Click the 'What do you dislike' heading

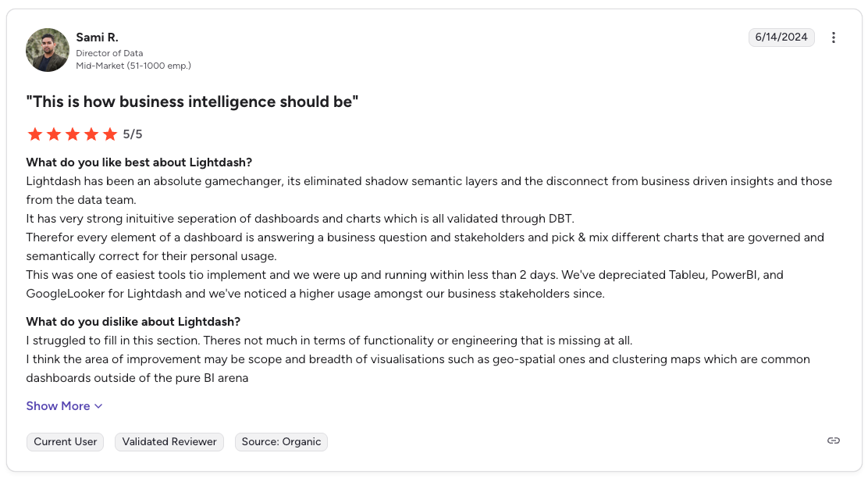(133, 322)
